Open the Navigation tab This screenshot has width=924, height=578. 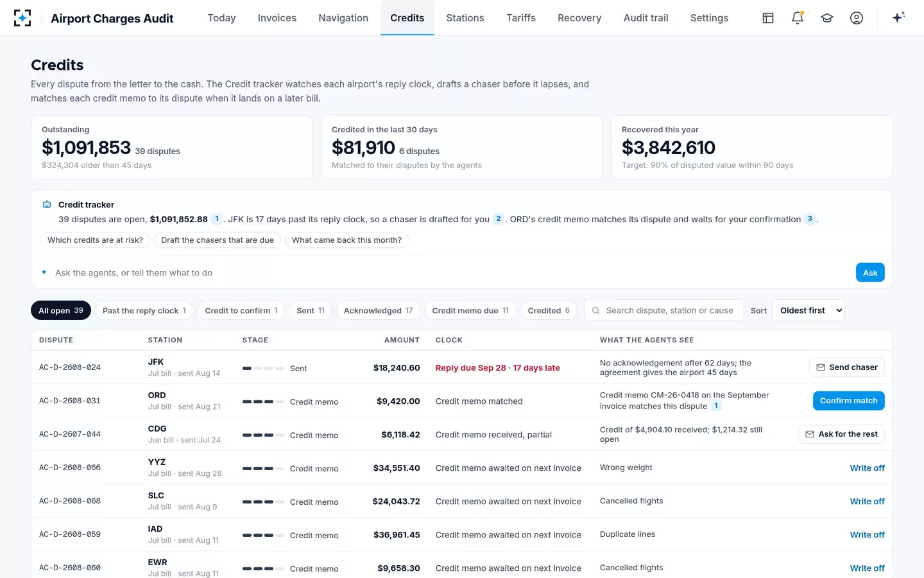pos(343,18)
